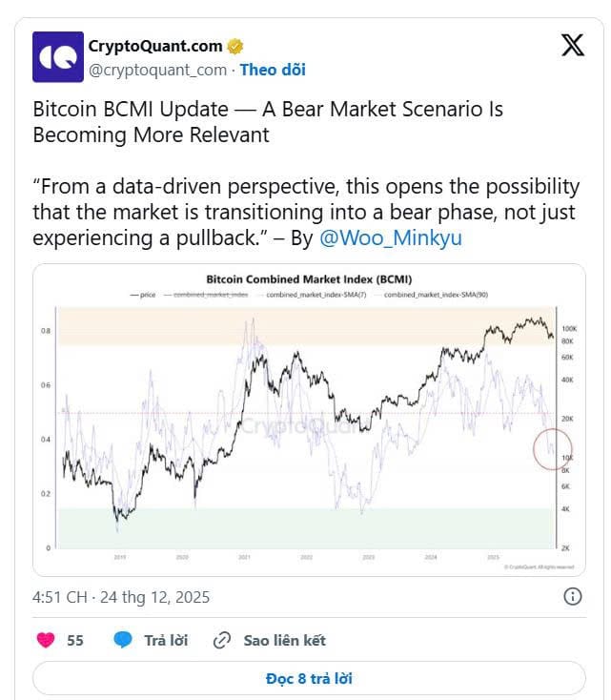Open the @cryptoquant_com handle
This screenshot has width=611, height=700.
[x=158, y=70]
